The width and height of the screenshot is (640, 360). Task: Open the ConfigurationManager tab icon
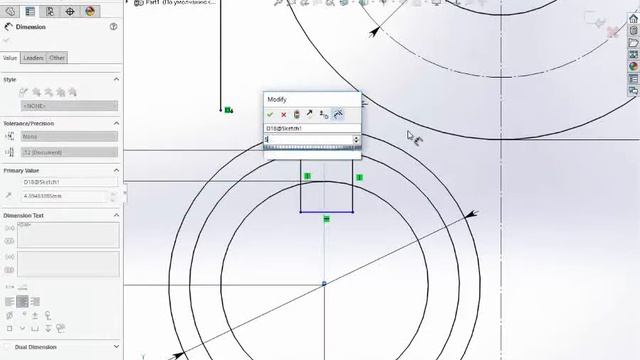pyautogui.click(x=50, y=11)
